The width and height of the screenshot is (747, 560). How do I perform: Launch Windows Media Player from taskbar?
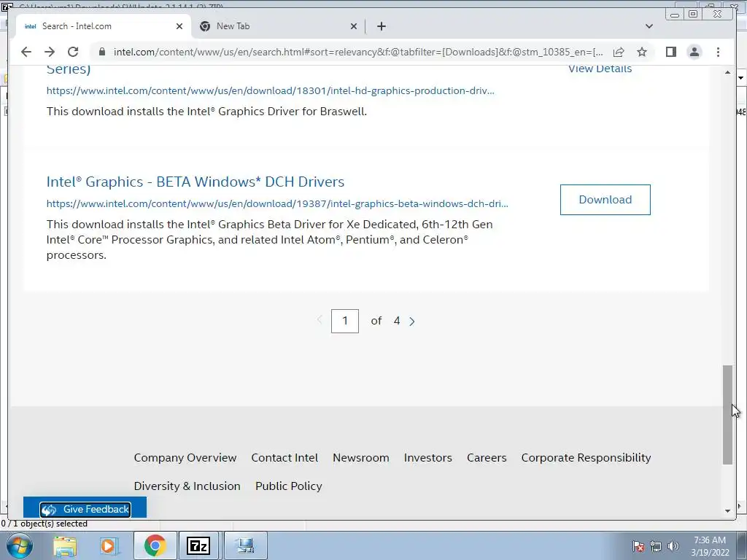pos(109,545)
